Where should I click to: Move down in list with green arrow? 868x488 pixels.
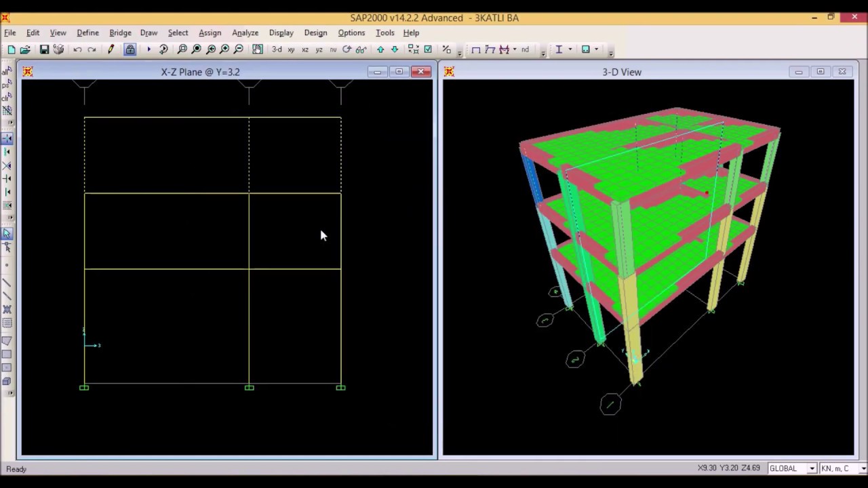[395, 49]
